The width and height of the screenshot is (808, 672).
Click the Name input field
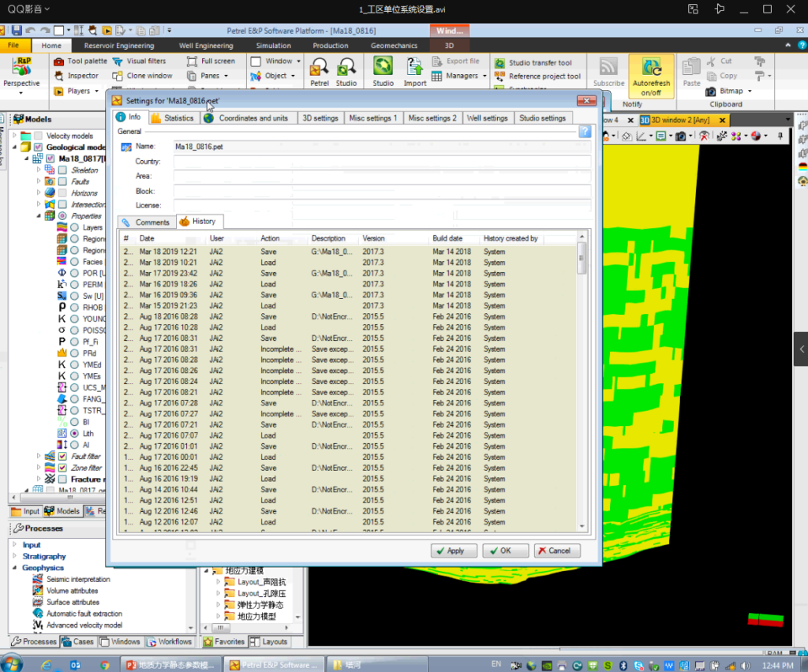pyautogui.click(x=382, y=147)
